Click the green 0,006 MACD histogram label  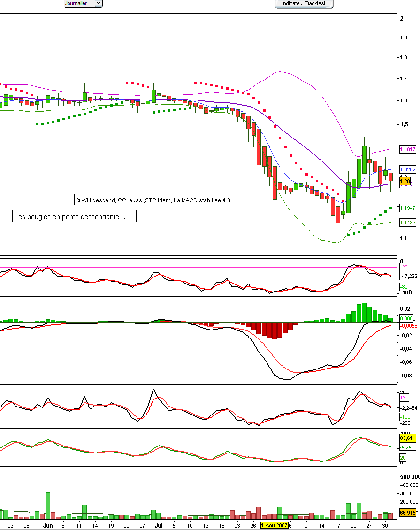click(405, 318)
